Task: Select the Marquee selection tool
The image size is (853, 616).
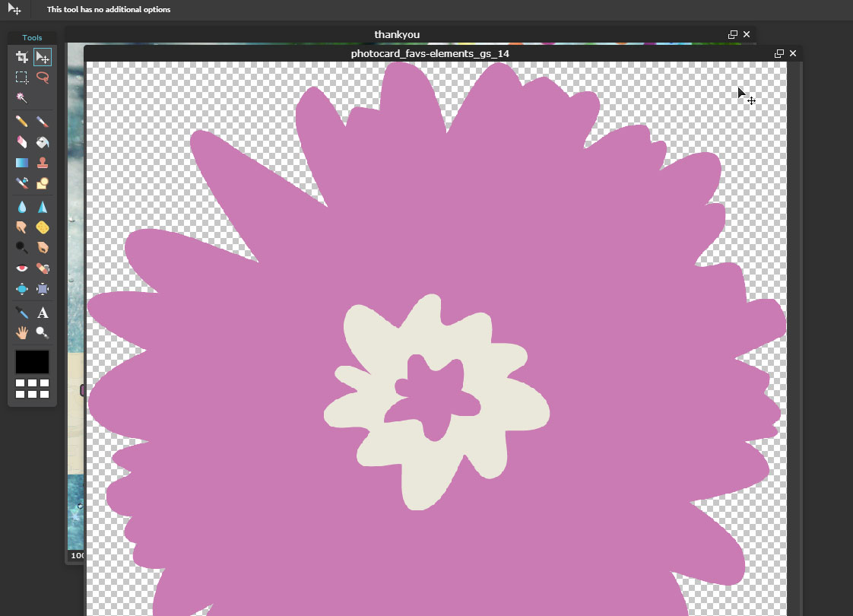Action: pyautogui.click(x=22, y=77)
